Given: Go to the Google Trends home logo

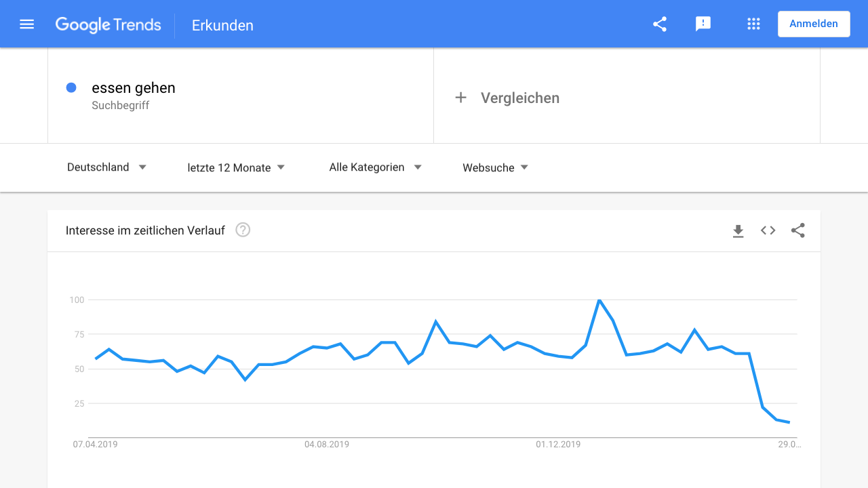Looking at the screenshot, I should pyautogui.click(x=108, y=25).
